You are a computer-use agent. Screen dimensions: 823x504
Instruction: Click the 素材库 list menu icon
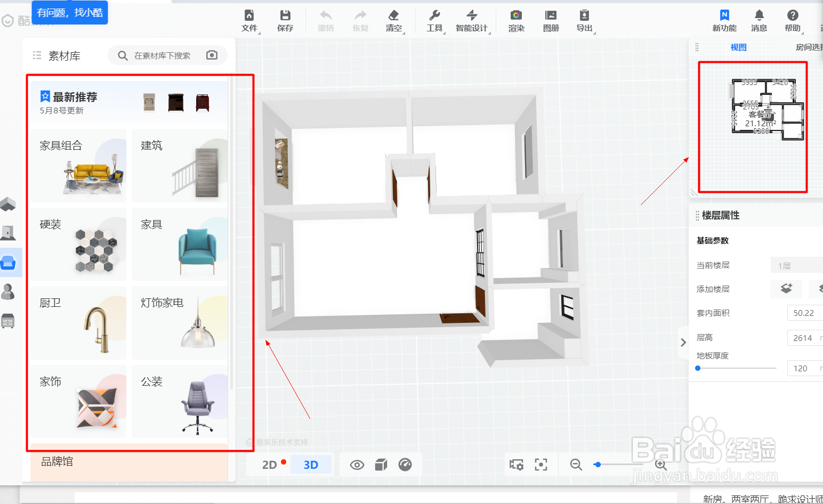(x=37, y=55)
